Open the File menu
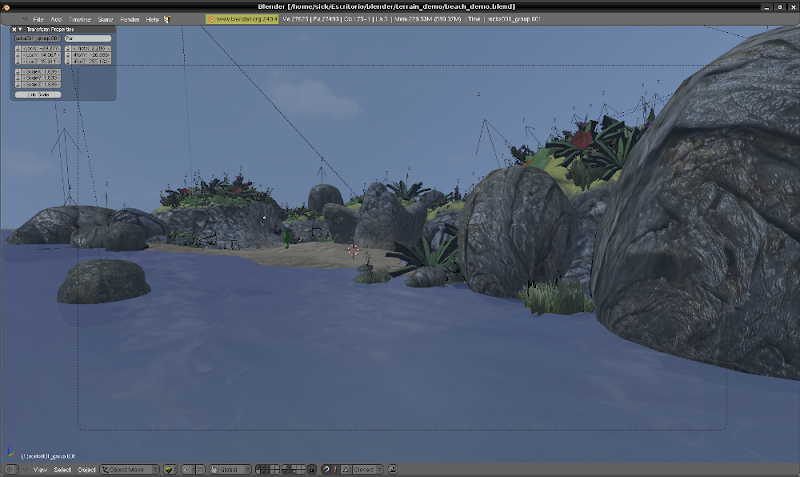800x477 pixels. click(x=38, y=19)
